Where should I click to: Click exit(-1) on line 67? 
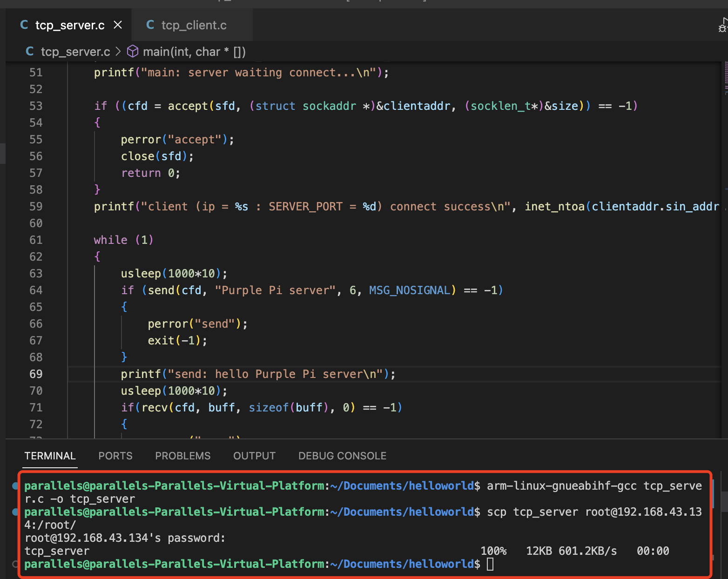point(177,341)
